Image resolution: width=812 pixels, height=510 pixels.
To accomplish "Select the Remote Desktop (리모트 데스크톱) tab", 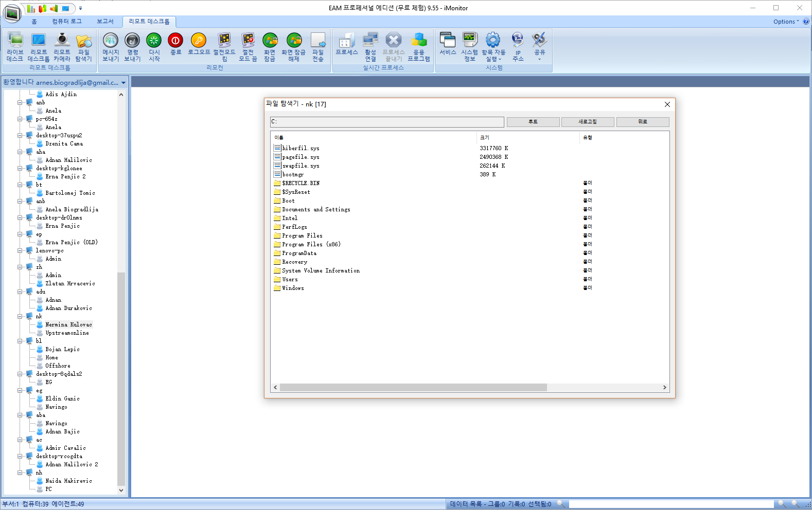I will (149, 22).
